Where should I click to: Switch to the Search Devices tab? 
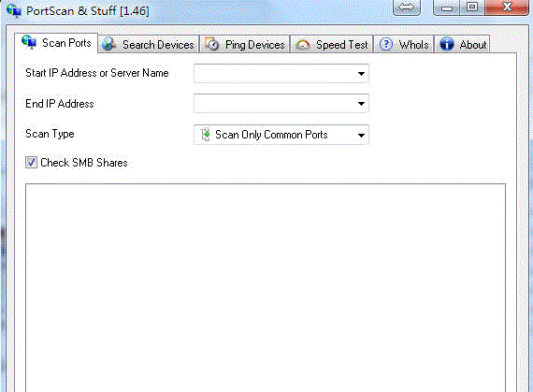click(x=149, y=44)
